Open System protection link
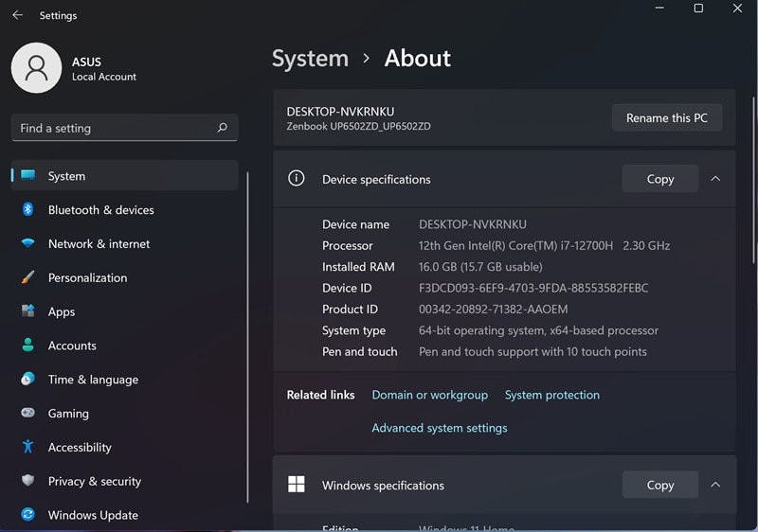 pyautogui.click(x=552, y=395)
